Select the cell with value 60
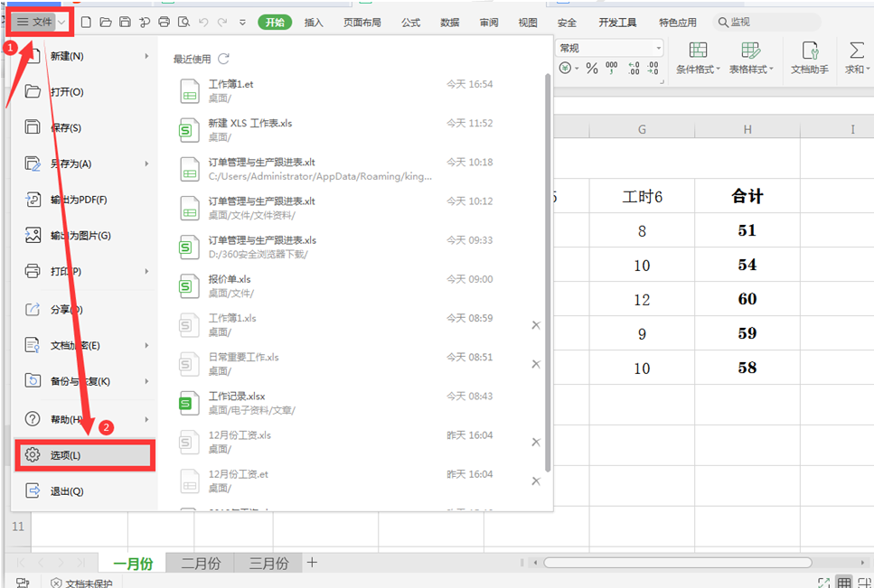This screenshot has height=588, width=874. 747,299
